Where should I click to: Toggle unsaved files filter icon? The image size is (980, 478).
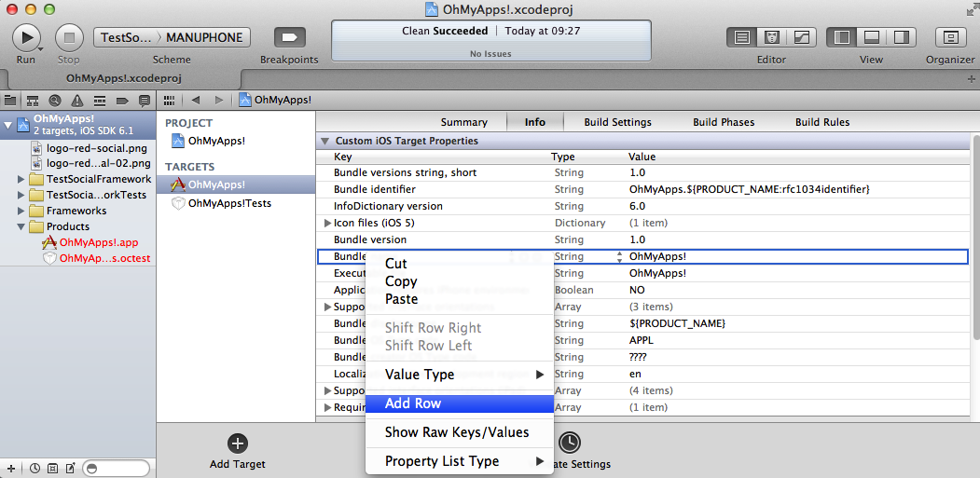pos(71,468)
